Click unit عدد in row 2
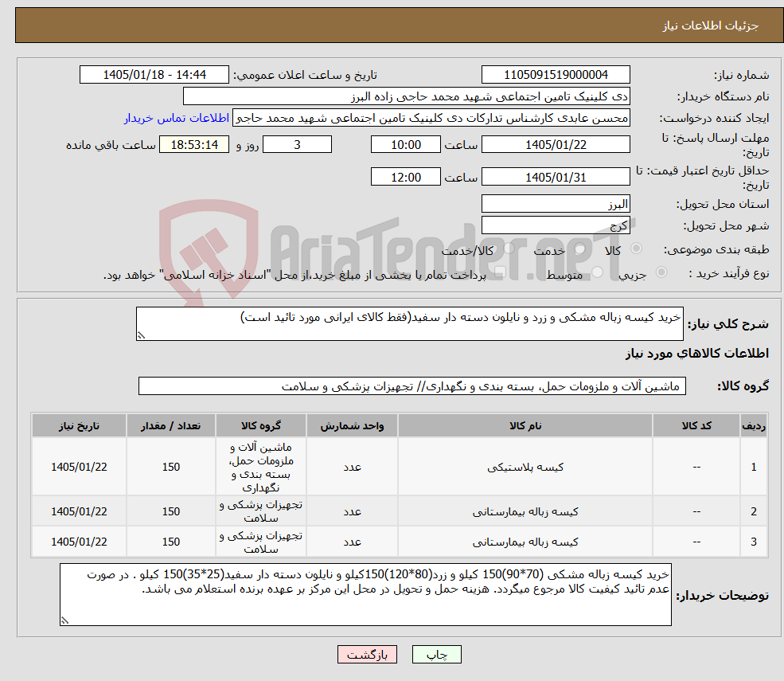The image size is (784, 681). 352,511
